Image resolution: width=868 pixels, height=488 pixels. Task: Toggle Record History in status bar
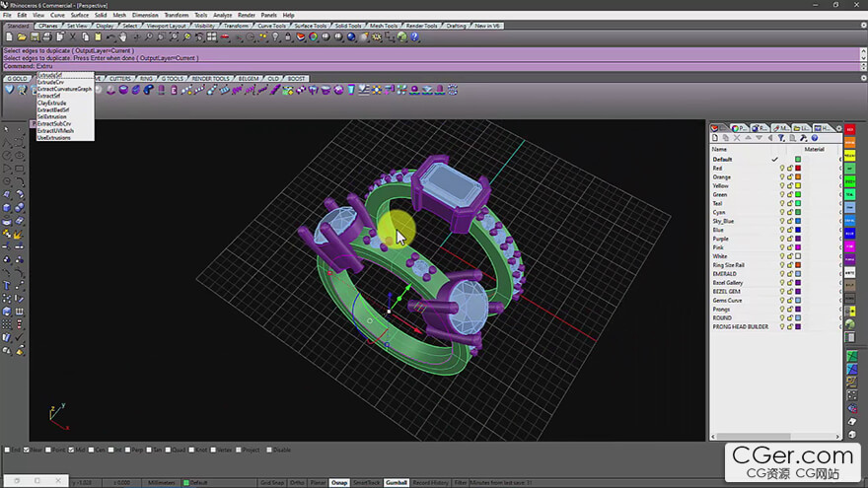431,482
